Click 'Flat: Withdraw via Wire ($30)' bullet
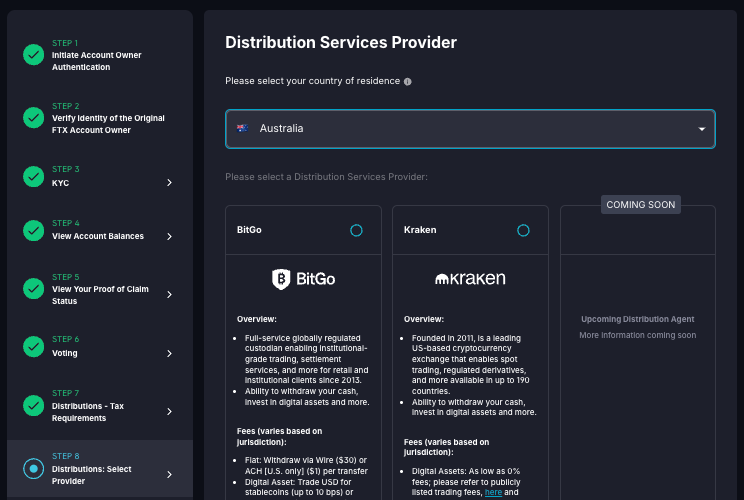The image size is (744, 500). pyautogui.click(x=306, y=465)
